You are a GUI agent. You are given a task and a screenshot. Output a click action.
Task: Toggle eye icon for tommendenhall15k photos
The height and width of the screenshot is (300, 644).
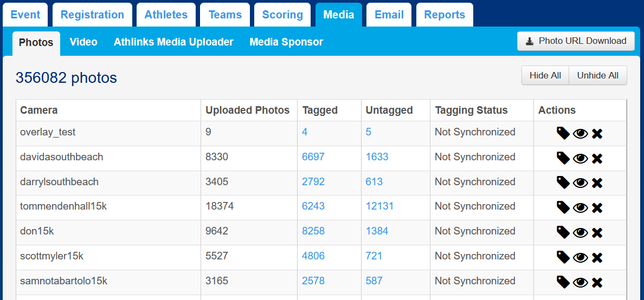tap(580, 208)
